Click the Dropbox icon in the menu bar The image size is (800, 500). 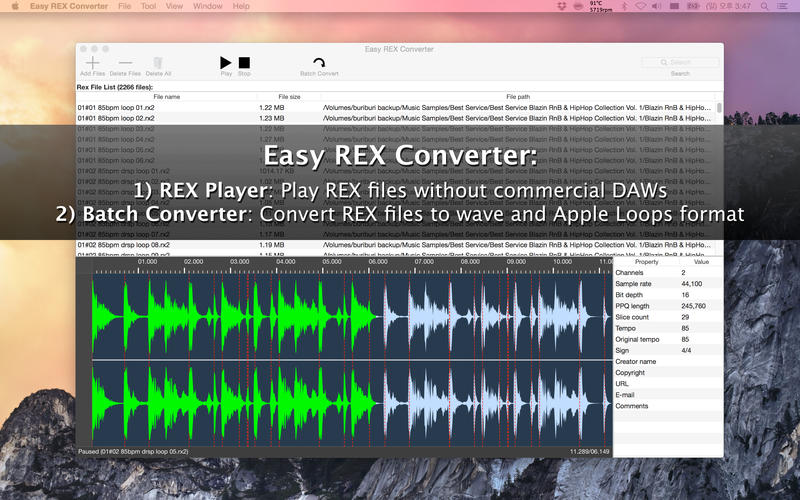(x=562, y=6)
